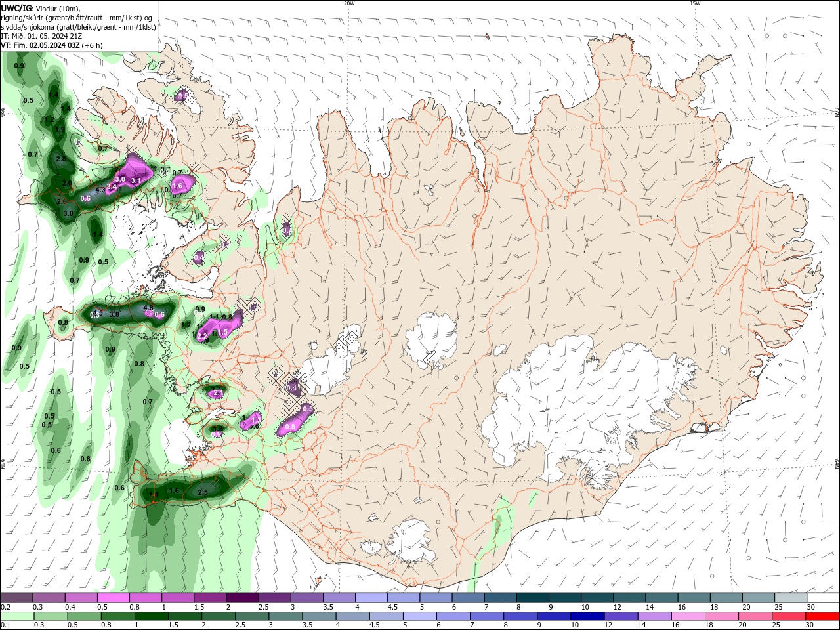Pick the hot pink 20 rain legend swatch
This screenshot has width=840, height=630.
click(756, 616)
